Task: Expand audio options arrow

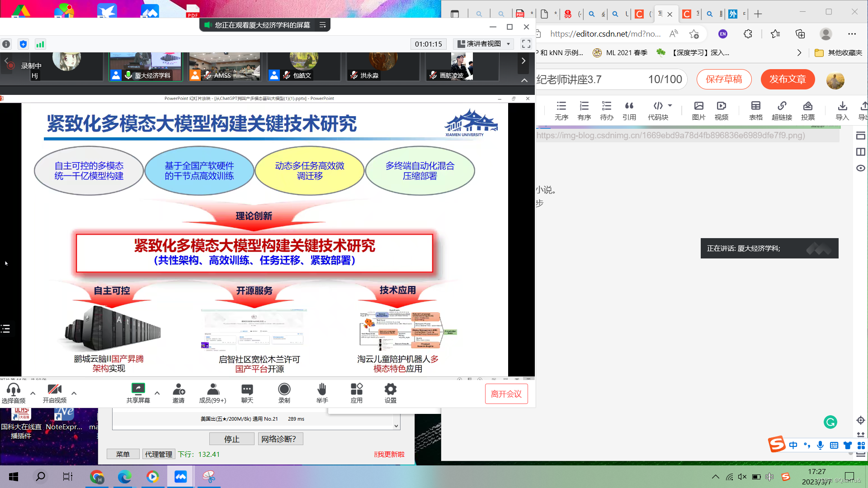Action: (33, 393)
